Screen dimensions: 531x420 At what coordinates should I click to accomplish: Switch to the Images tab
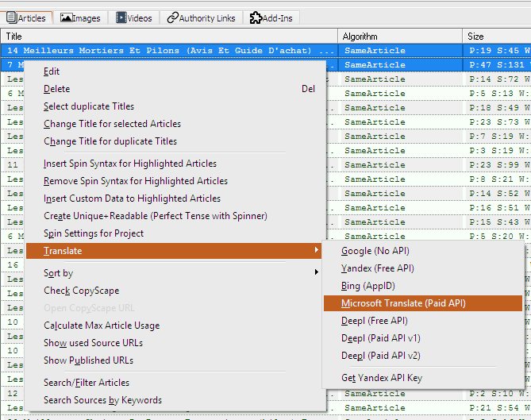click(x=82, y=17)
